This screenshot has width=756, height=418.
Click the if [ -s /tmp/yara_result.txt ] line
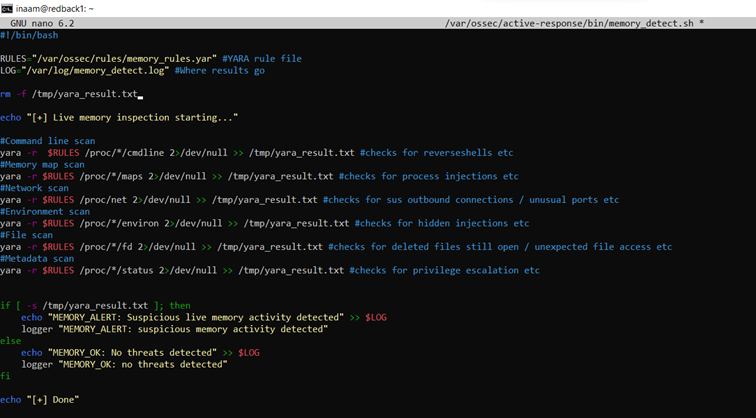click(95, 306)
